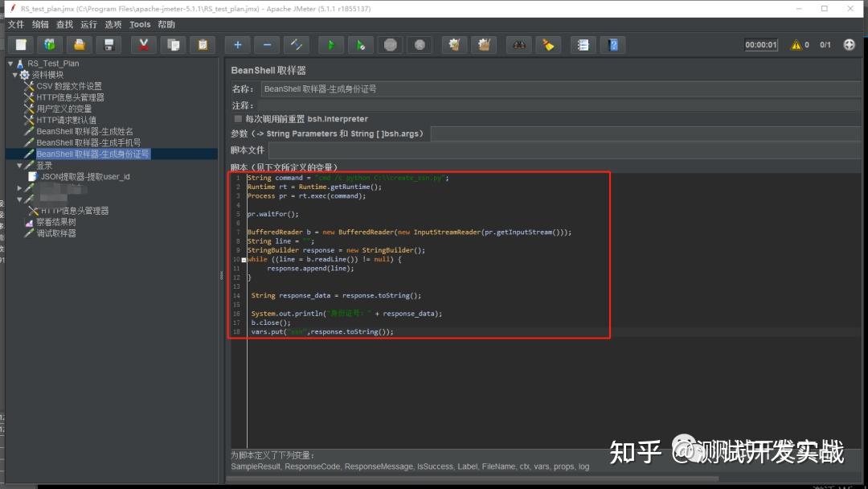Open the Tools menu
The image size is (868, 489).
(140, 24)
